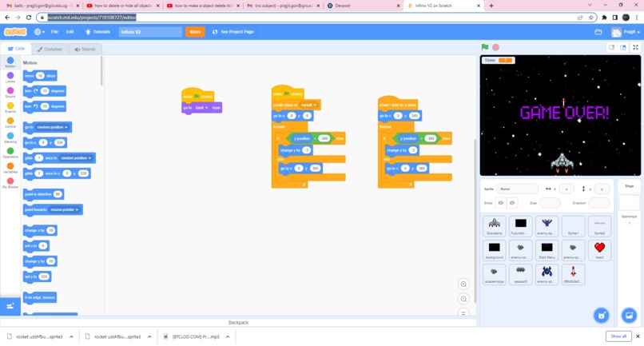Screen dimensions: 644x346
Task: Select the Operators blocks category
Action: (10, 153)
